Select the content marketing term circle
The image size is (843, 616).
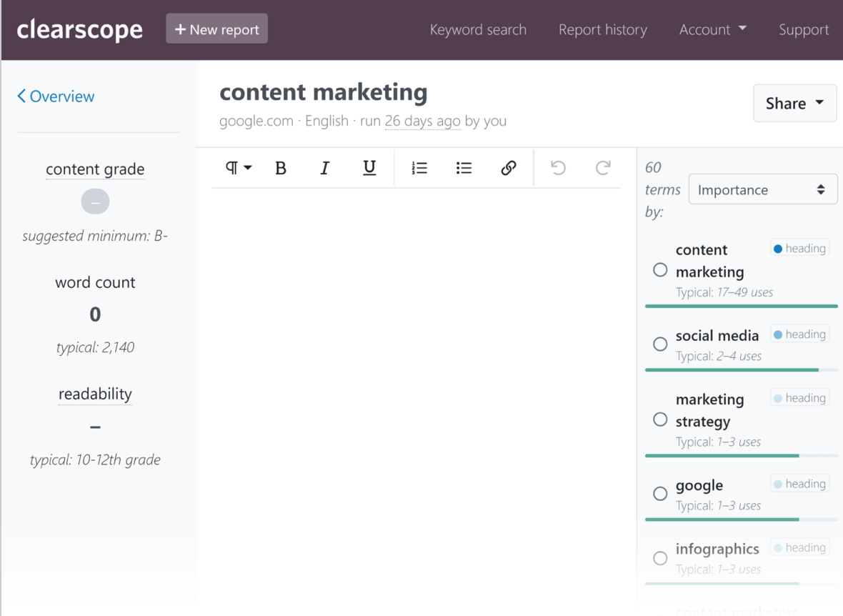(x=660, y=270)
